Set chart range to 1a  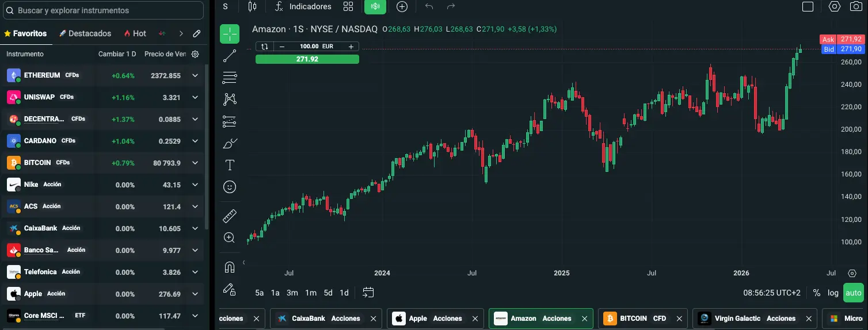pyautogui.click(x=275, y=293)
